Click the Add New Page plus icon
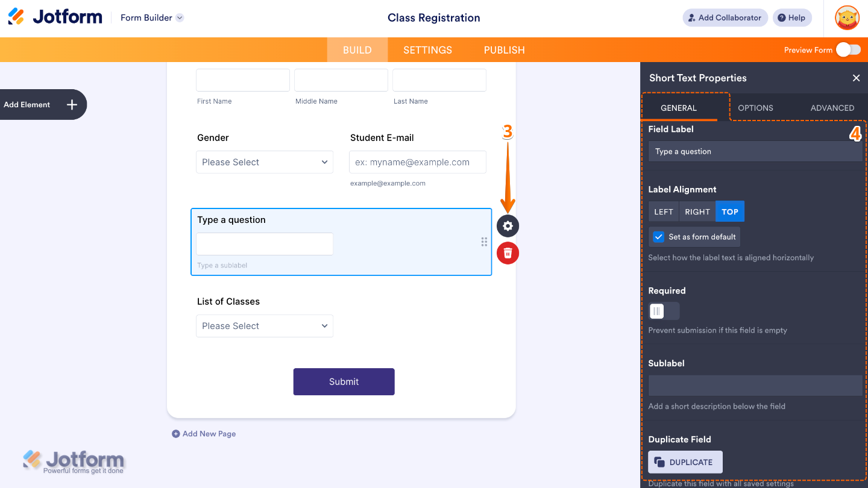 (176, 434)
